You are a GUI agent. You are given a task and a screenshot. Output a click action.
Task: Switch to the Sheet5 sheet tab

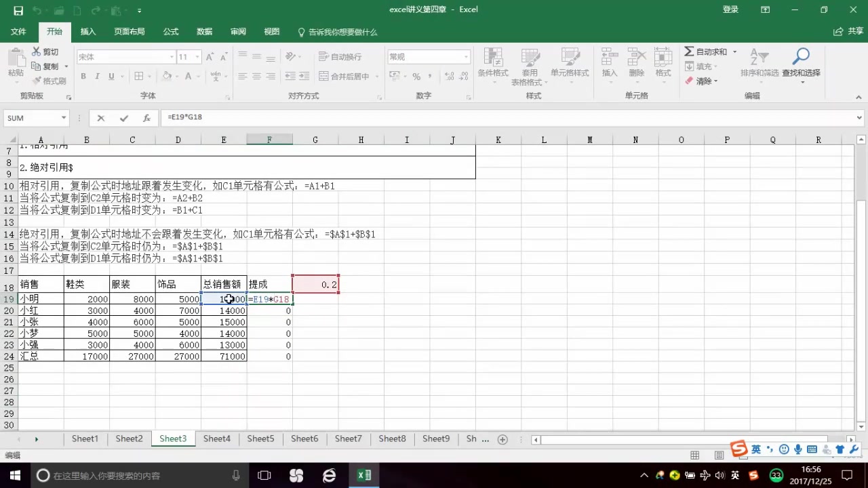pyautogui.click(x=260, y=439)
